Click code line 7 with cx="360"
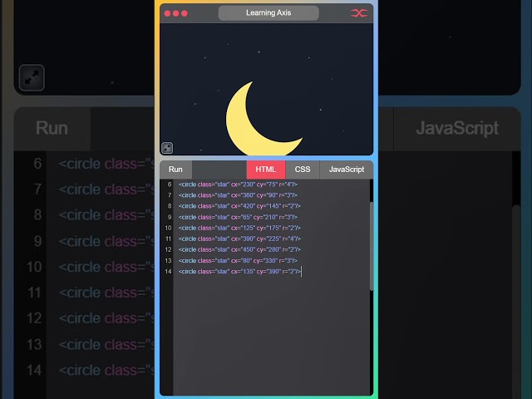The height and width of the screenshot is (399, 532). pyautogui.click(x=238, y=195)
